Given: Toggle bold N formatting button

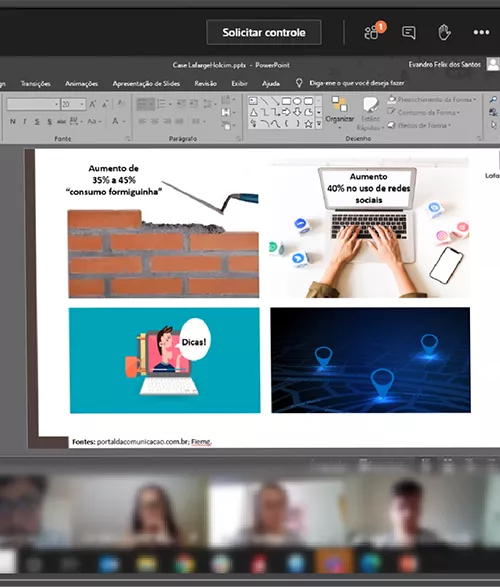Looking at the screenshot, I should coord(13,121).
